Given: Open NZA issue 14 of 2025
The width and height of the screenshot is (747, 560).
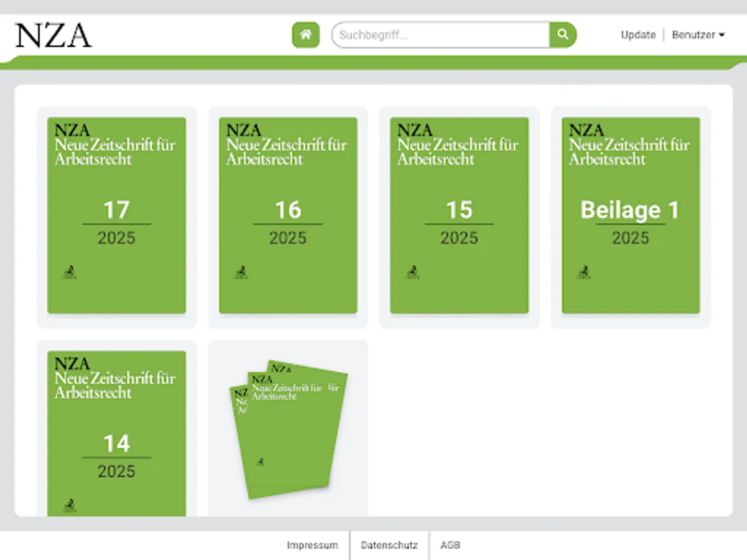Looking at the screenshot, I should (x=117, y=436).
